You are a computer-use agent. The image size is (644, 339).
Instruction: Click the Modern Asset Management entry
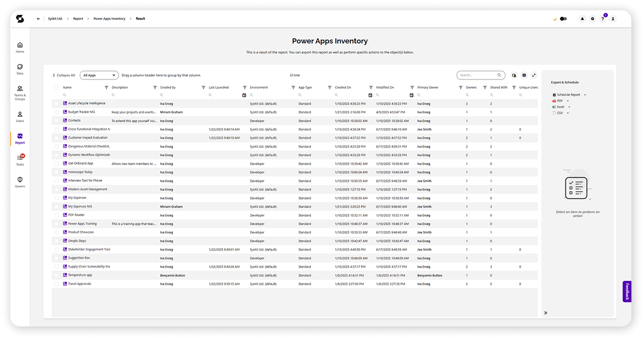[88, 189]
